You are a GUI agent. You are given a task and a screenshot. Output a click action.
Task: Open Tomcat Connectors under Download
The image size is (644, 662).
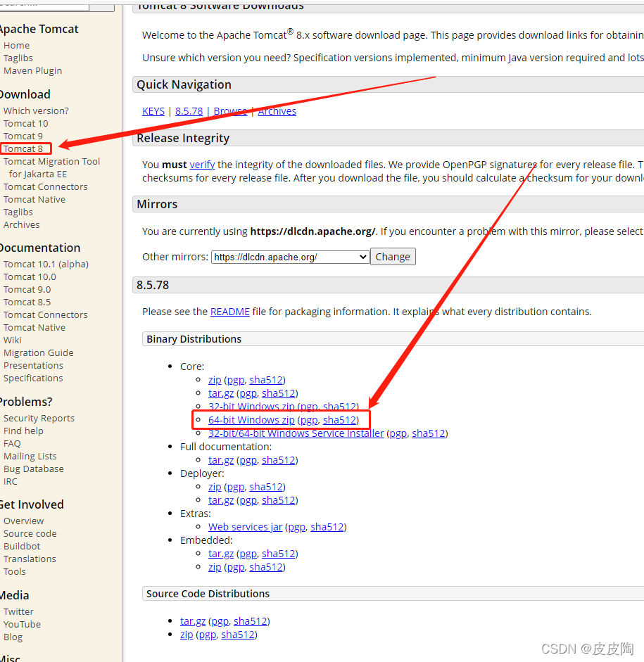[45, 186]
